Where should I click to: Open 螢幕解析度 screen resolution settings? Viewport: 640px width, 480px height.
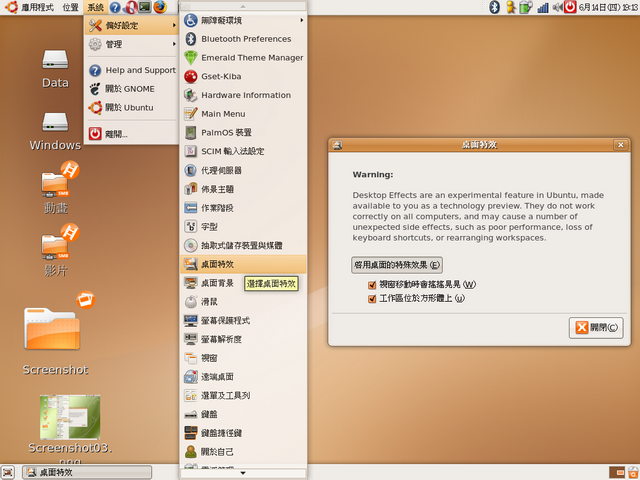pyautogui.click(x=243, y=339)
